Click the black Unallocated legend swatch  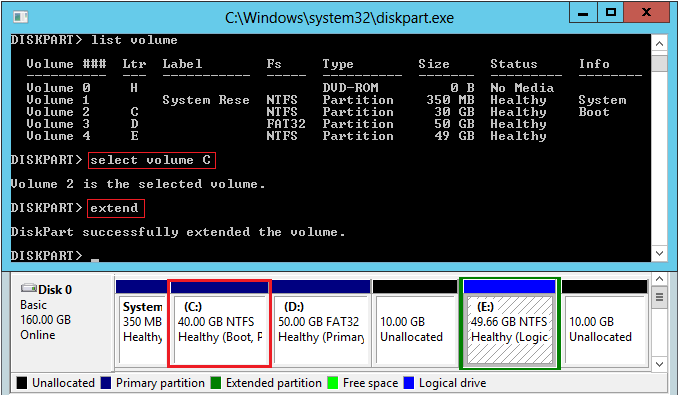coord(22,383)
